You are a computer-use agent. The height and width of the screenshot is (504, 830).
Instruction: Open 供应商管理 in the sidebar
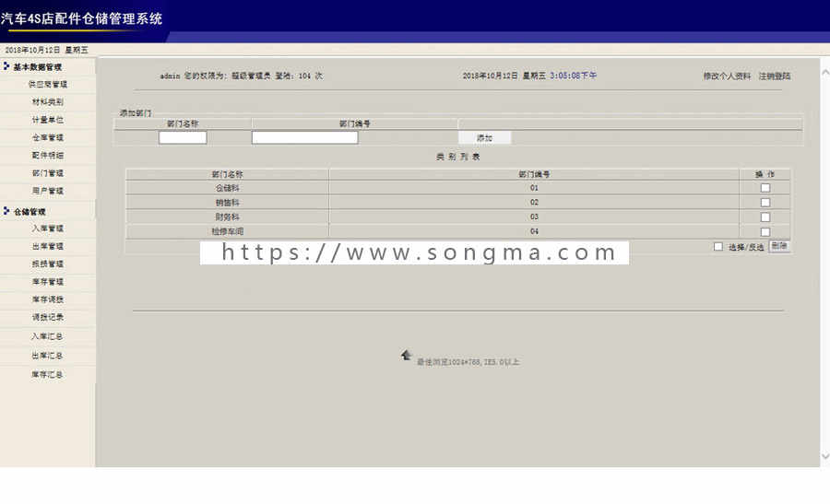pos(48,84)
